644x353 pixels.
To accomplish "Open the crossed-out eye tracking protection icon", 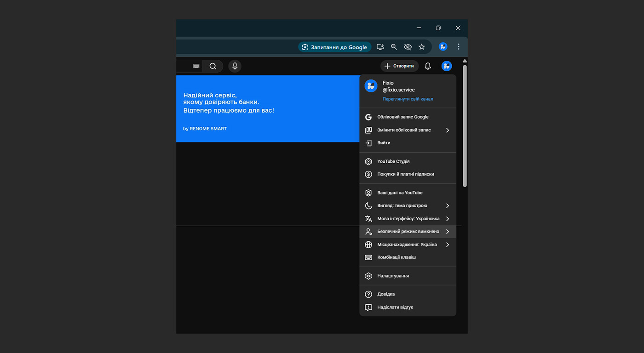I will coord(408,47).
